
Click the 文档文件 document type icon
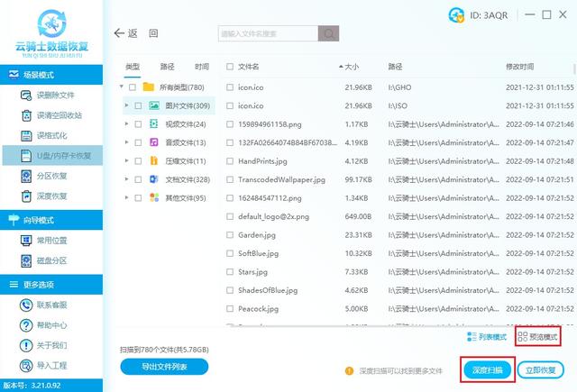(154, 179)
